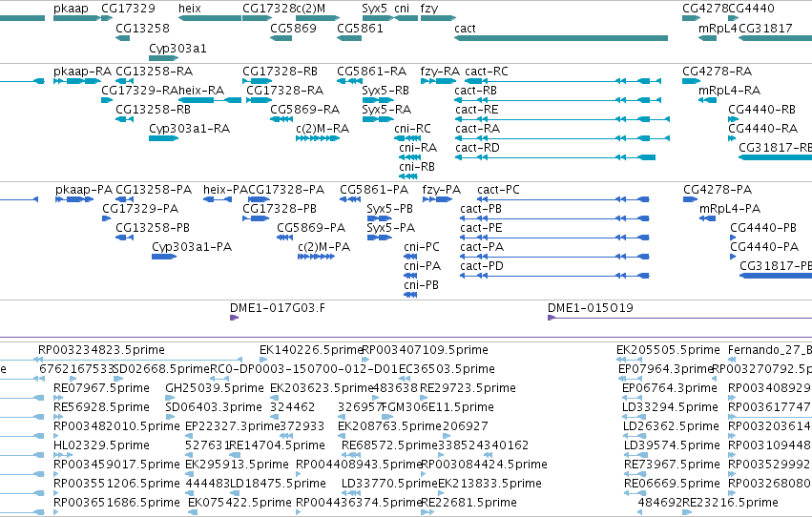Select protein cni-PB
The height and width of the screenshot is (517, 812).
410,295
